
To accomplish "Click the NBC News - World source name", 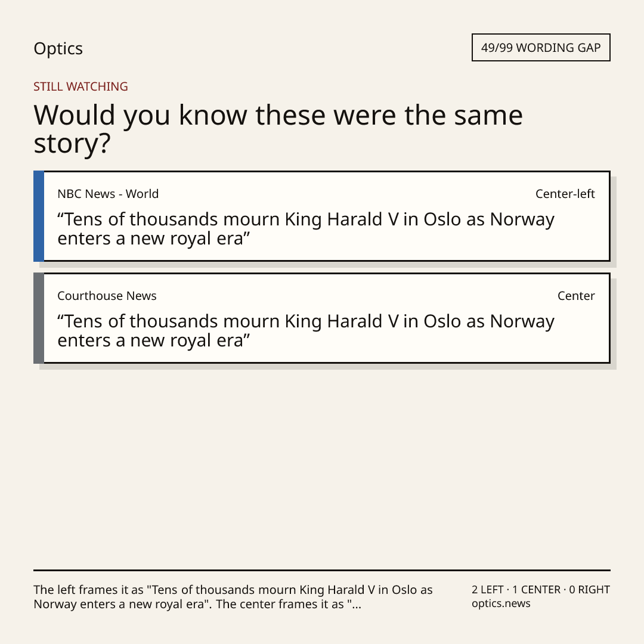I will (108, 194).
